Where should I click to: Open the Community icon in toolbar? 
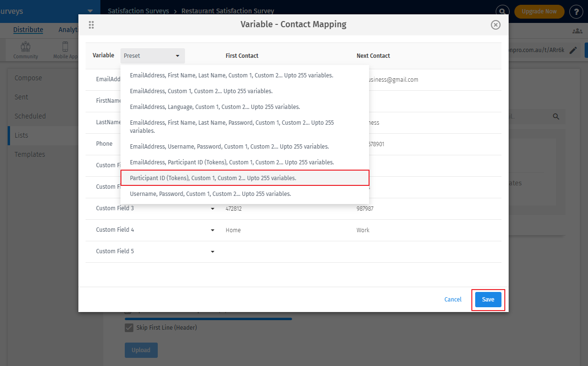[x=26, y=50]
